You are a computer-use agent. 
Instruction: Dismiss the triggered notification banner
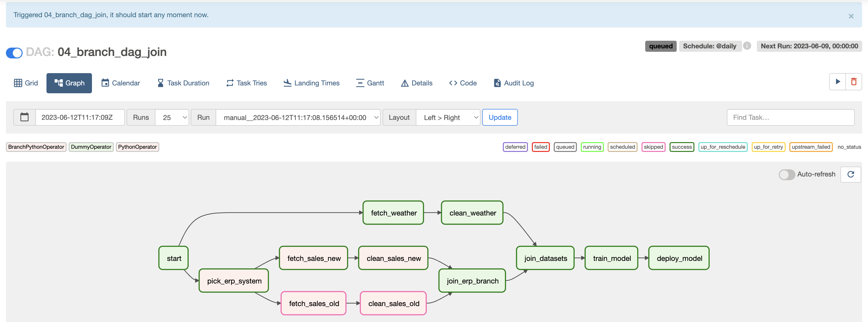[x=851, y=16]
